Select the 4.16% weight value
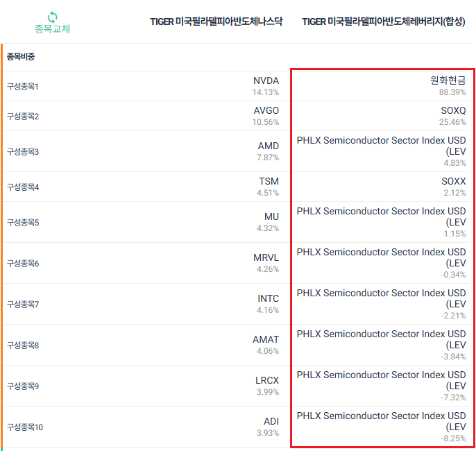The width and height of the screenshot is (476, 451). [267, 310]
